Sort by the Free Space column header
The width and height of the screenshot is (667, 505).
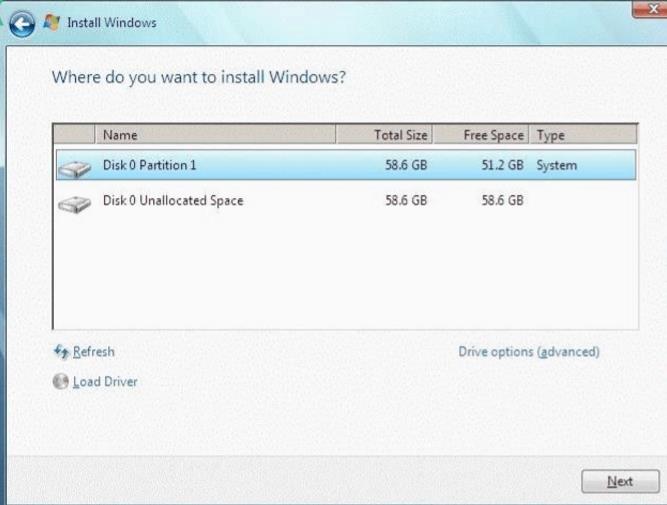click(x=481, y=134)
